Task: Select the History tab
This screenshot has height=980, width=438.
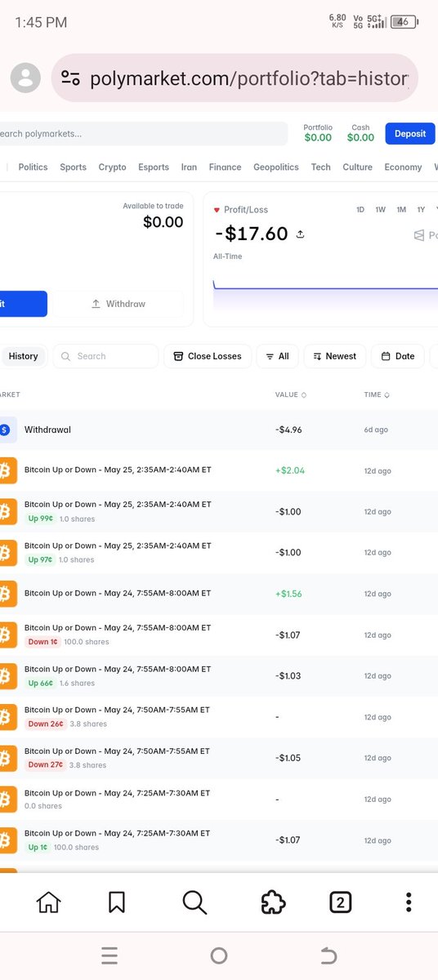Action: tap(23, 356)
